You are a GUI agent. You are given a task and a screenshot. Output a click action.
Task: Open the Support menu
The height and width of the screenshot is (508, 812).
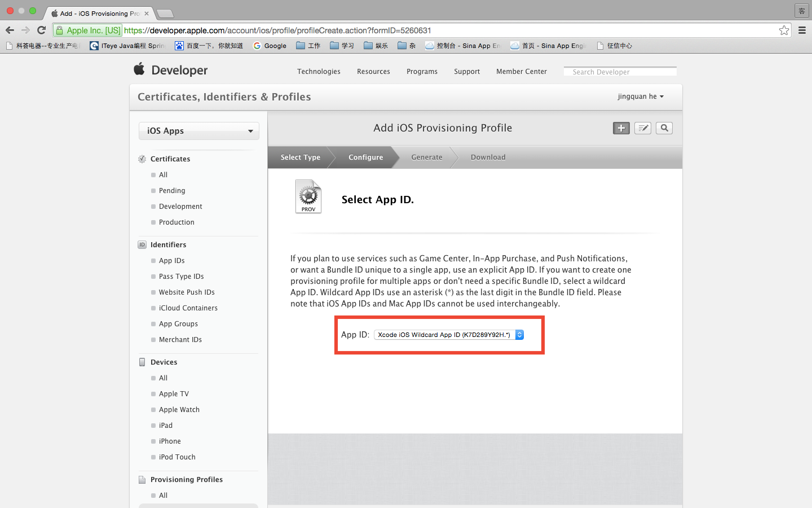click(x=467, y=72)
